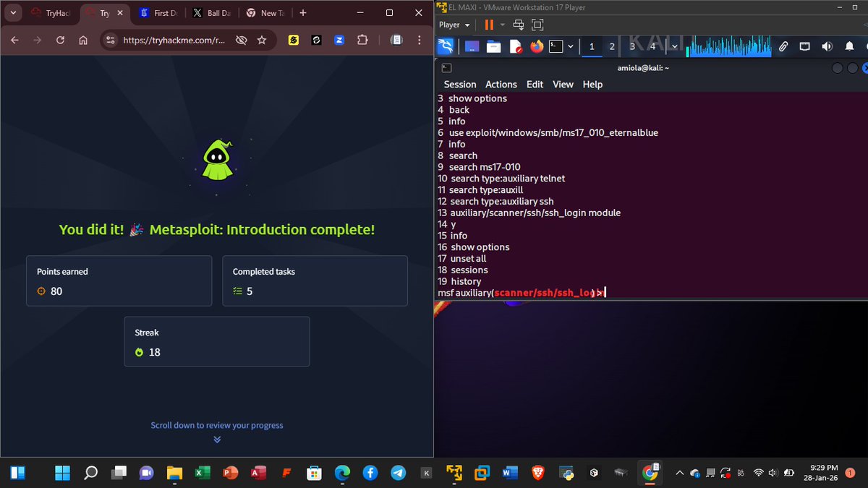This screenshot has height=488, width=868.
Task: Open Chrome profile avatar
Action: 396,40
